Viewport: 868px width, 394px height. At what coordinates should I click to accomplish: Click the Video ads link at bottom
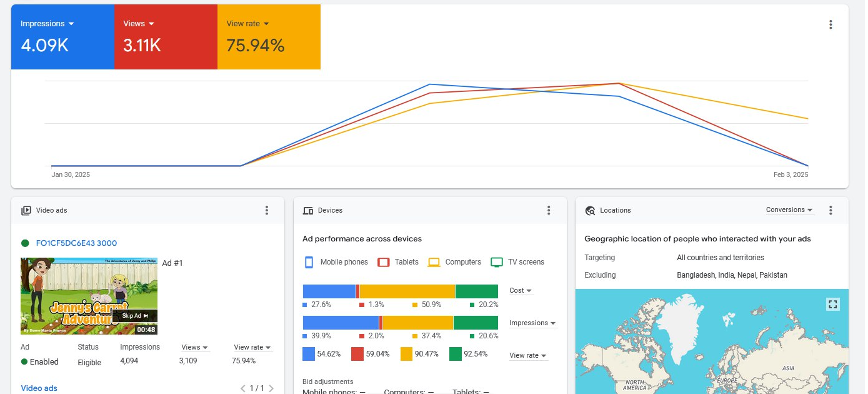(x=39, y=388)
